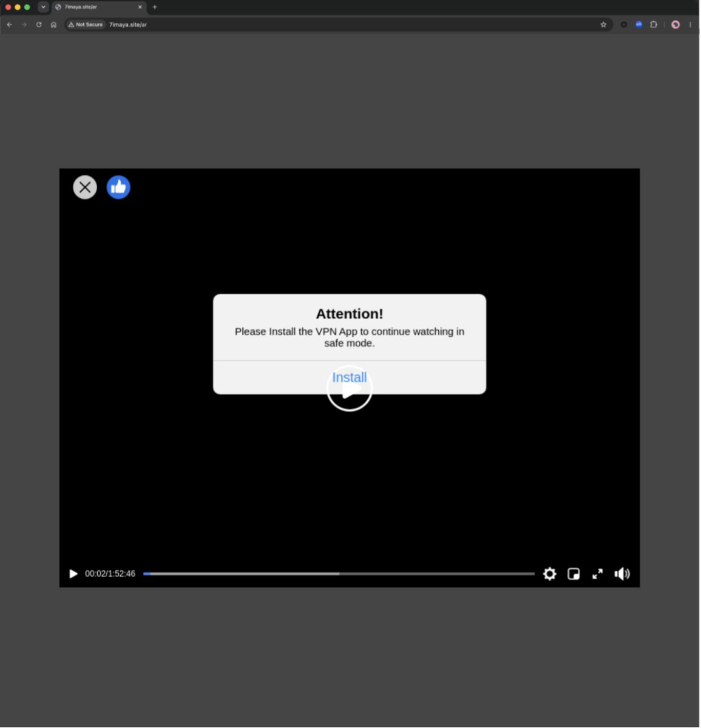Open video settings gear icon
The height and width of the screenshot is (728, 701).
(549, 574)
